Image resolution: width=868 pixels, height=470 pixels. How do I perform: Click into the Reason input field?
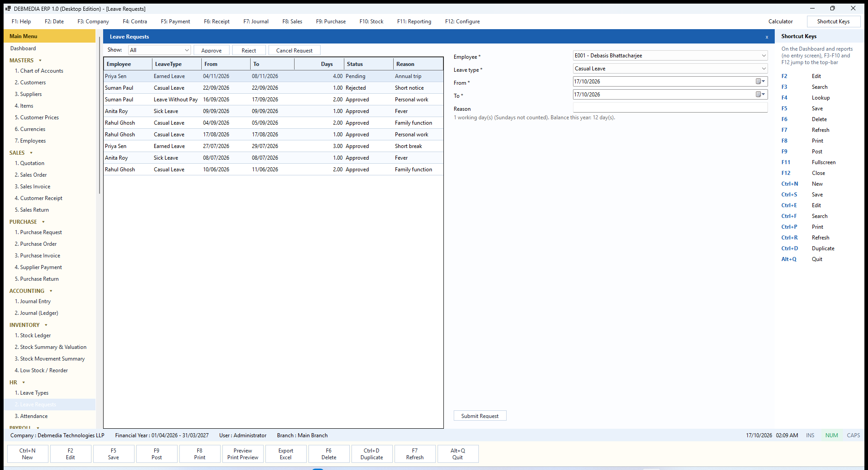[670, 108]
